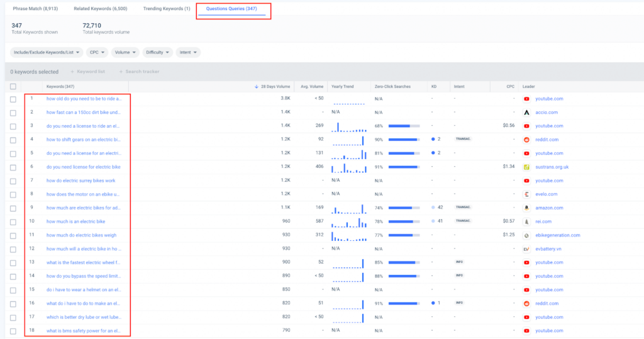The width and height of the screenshot is (644, 339).
Task: Toggle the select-all checkbox in table header
Action: [13, 86]
